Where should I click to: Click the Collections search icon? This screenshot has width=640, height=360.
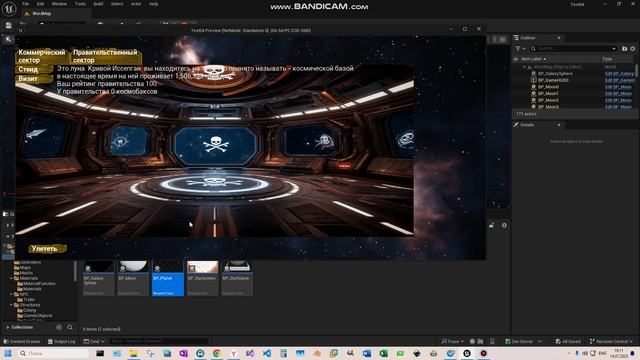tap(70, 327)
